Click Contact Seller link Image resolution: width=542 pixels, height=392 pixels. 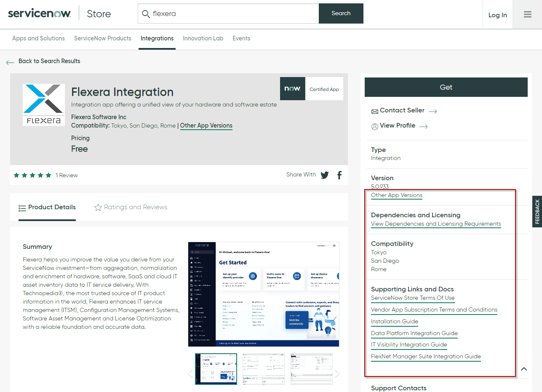[x=402, y=110]
